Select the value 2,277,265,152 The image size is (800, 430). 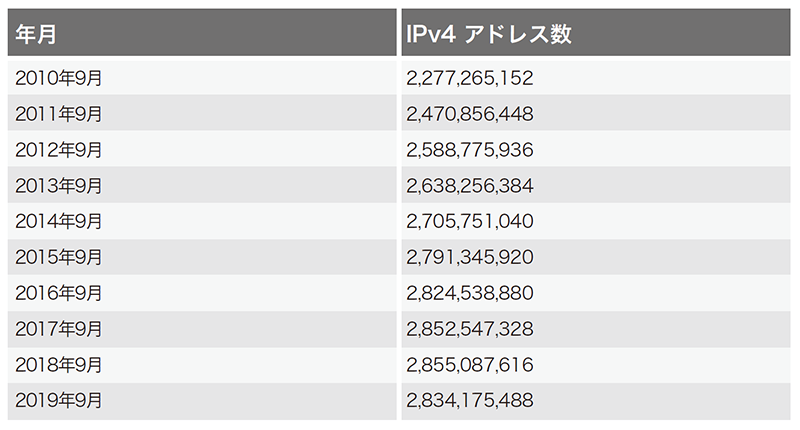point(470,78)
